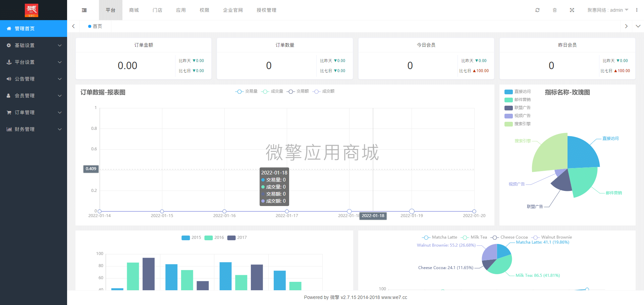Toggle the 2017 bar series legend
644x305 pixels.
click(x=237, y=238)
